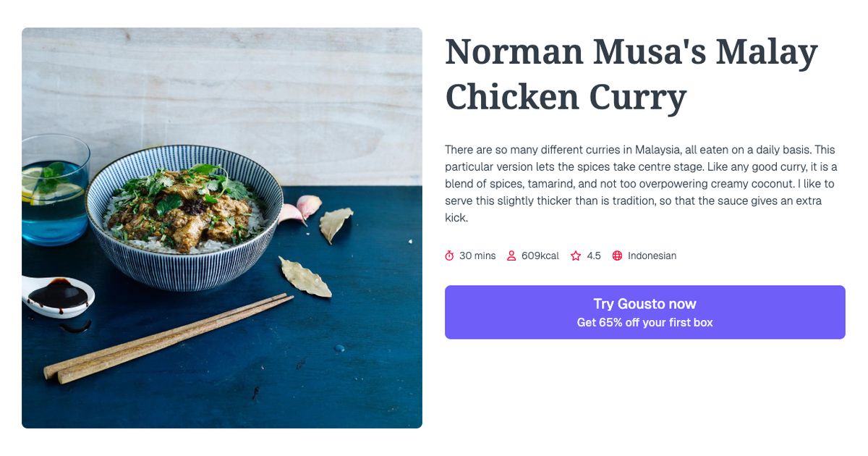Click the purple promotional banner
The height and width of the screenshot is (456, 868).
[644, 311]
